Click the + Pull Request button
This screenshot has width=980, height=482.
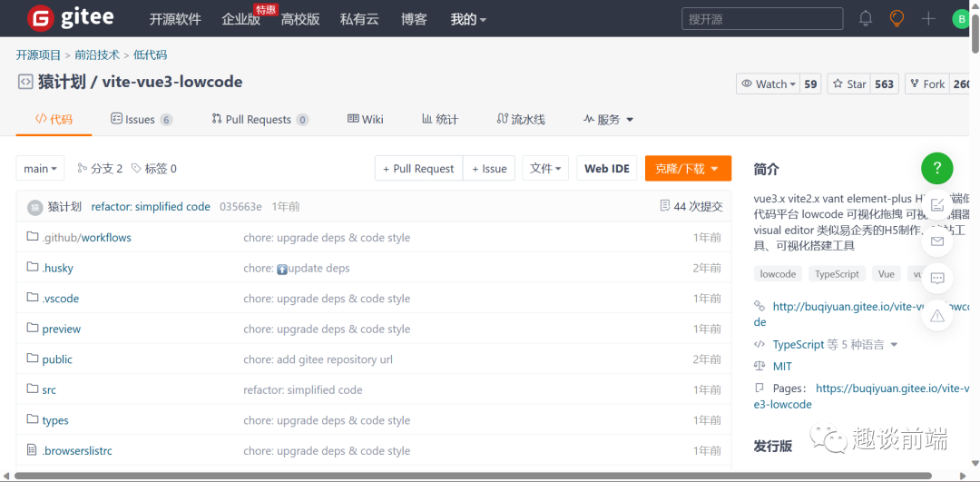(418, 168)
